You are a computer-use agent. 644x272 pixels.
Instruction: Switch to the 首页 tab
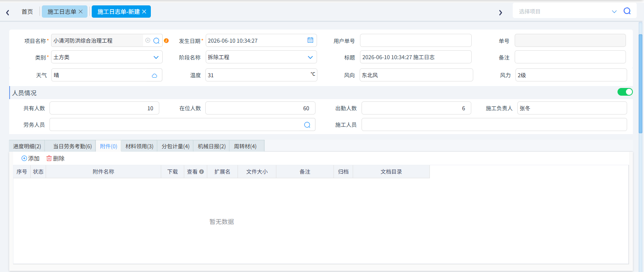(27, 12)
